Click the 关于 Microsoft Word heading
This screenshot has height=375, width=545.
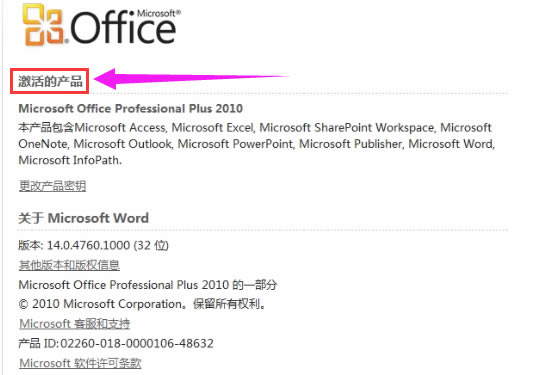point(83,218)
